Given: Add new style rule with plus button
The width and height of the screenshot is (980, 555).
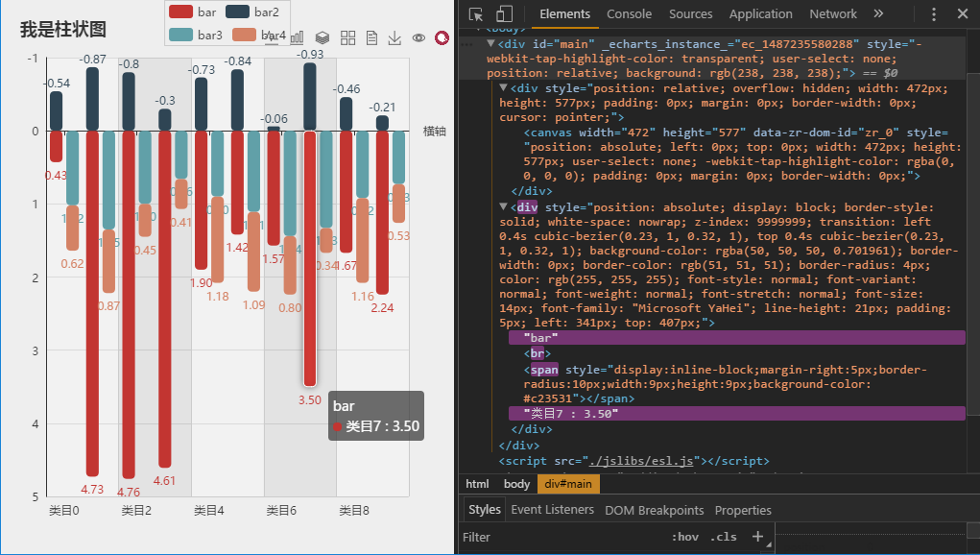Looking at the screenshot, I should coord(757,536).
